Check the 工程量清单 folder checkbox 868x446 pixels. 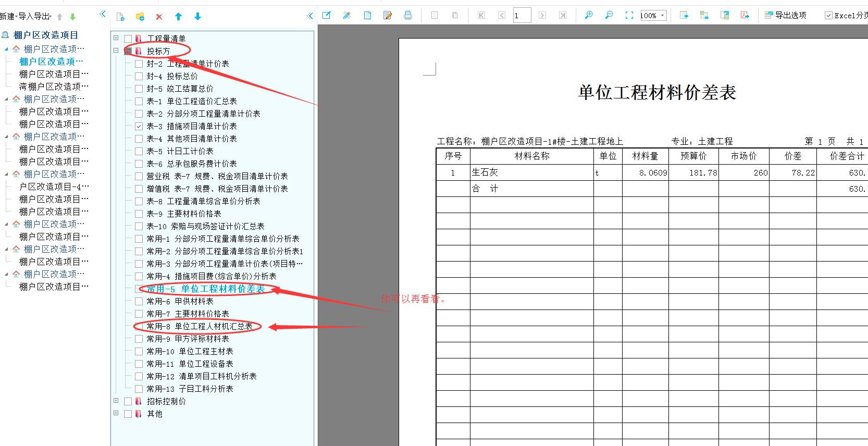click(128, 39)
